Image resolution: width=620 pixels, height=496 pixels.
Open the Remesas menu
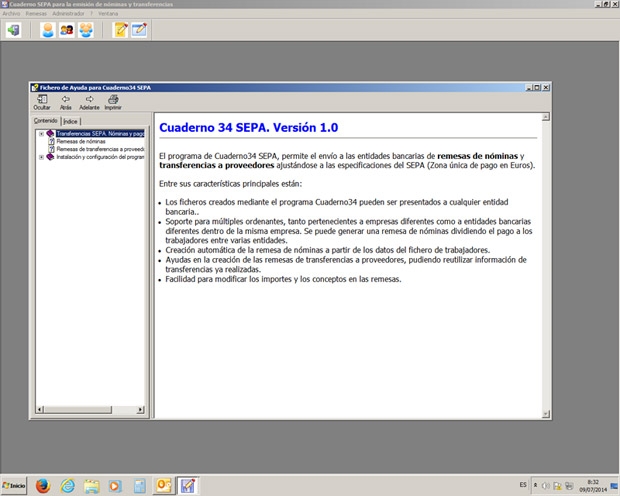click(36, 13)
